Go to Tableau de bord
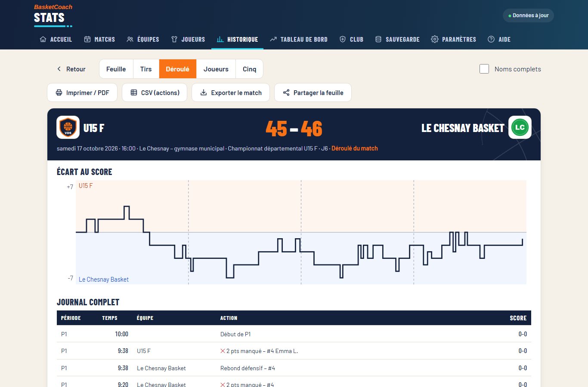Image resolution: width=588 pixels, height=387 pixels. tap(299, 39)
